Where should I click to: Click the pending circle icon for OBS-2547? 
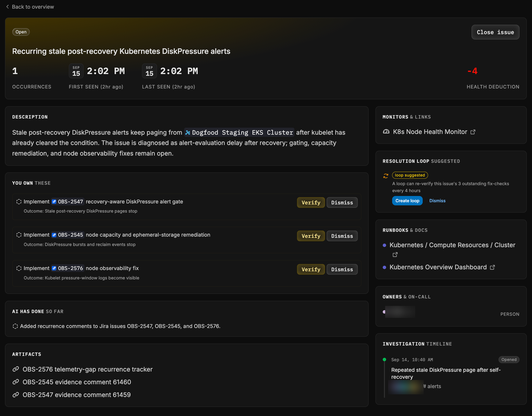tap(19, 202)
